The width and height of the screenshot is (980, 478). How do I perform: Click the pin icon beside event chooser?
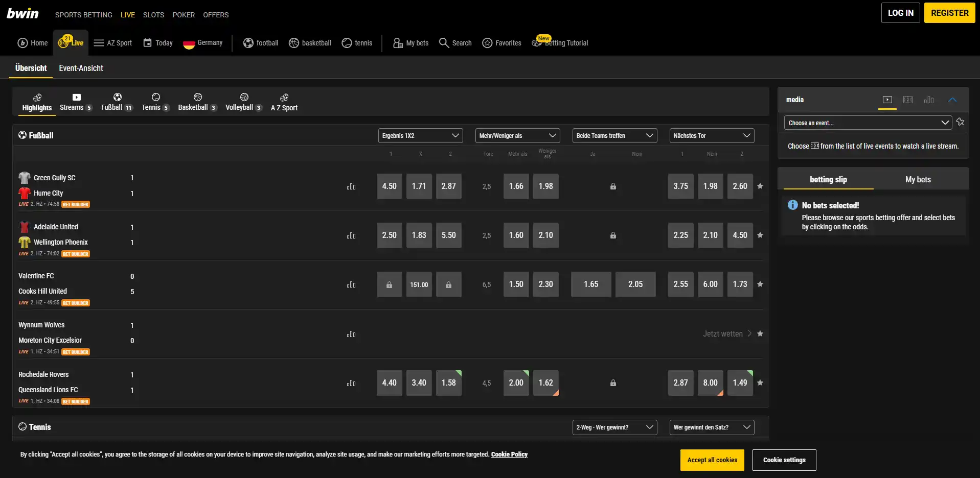[960, 122]
